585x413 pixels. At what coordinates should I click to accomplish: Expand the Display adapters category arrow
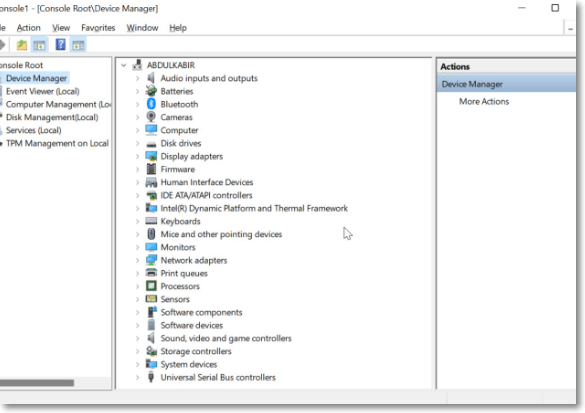[x=137, y=156]
